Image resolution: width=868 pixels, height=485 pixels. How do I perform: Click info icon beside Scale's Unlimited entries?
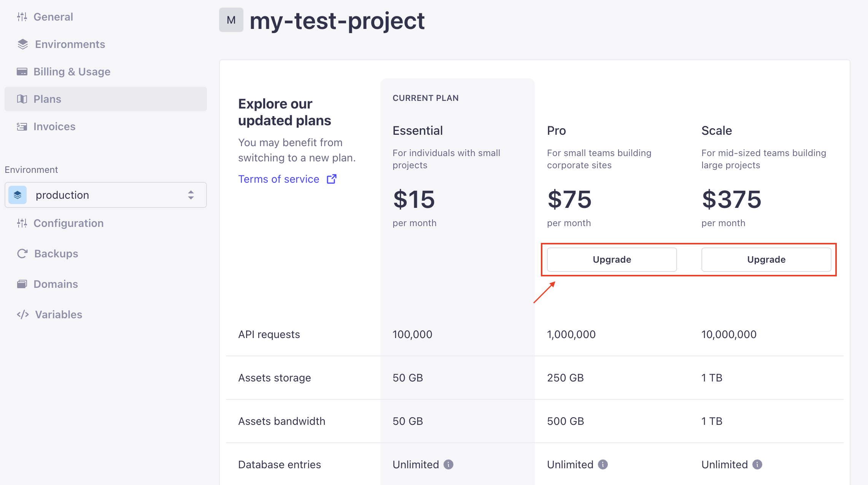coord(757,464)
